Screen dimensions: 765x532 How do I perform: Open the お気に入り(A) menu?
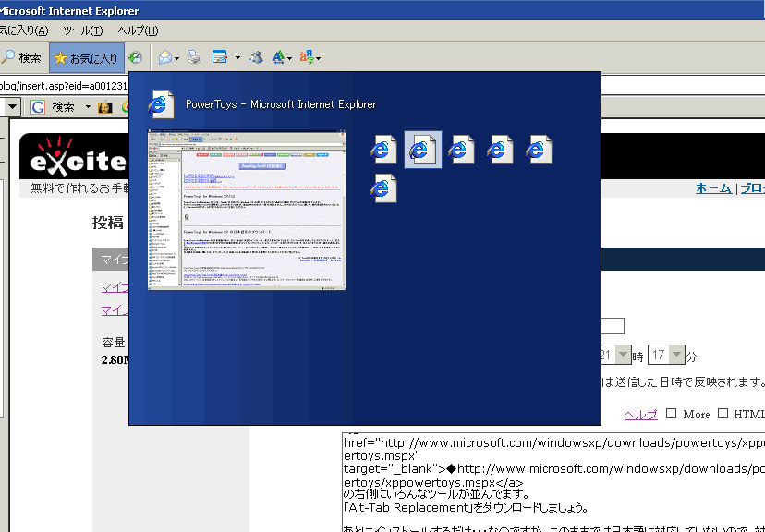pyautogui.click(x=24, y=30)
